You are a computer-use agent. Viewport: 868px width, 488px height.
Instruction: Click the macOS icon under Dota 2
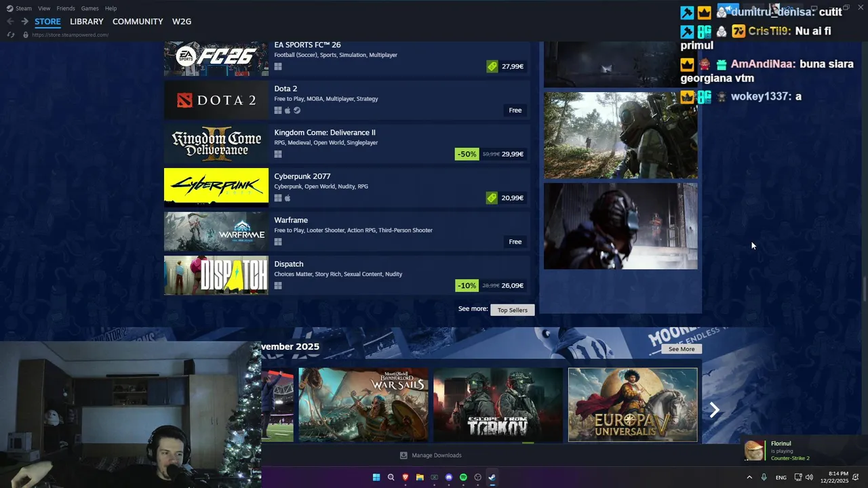tap(288, 110)
